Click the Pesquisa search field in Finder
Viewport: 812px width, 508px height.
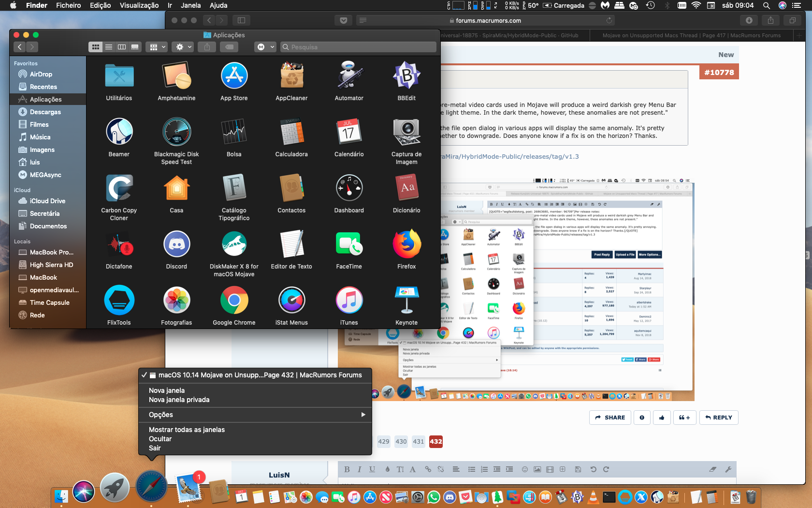(x=358, y=47)
